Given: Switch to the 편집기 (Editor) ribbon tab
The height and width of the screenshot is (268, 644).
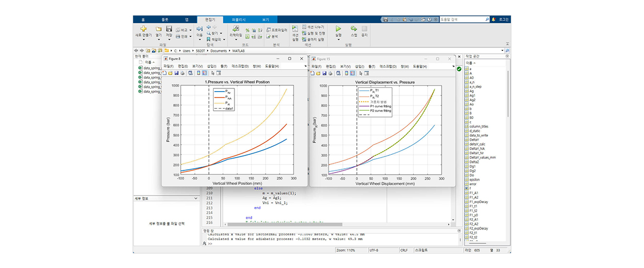Looking at the screenshot, I should pos(210,19).
